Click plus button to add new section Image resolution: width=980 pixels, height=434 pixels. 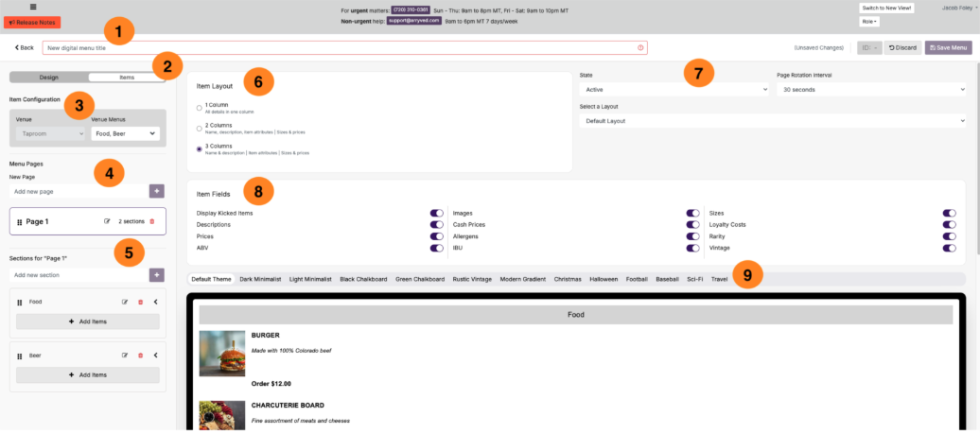pyautogui.click(x=157, y=275)
